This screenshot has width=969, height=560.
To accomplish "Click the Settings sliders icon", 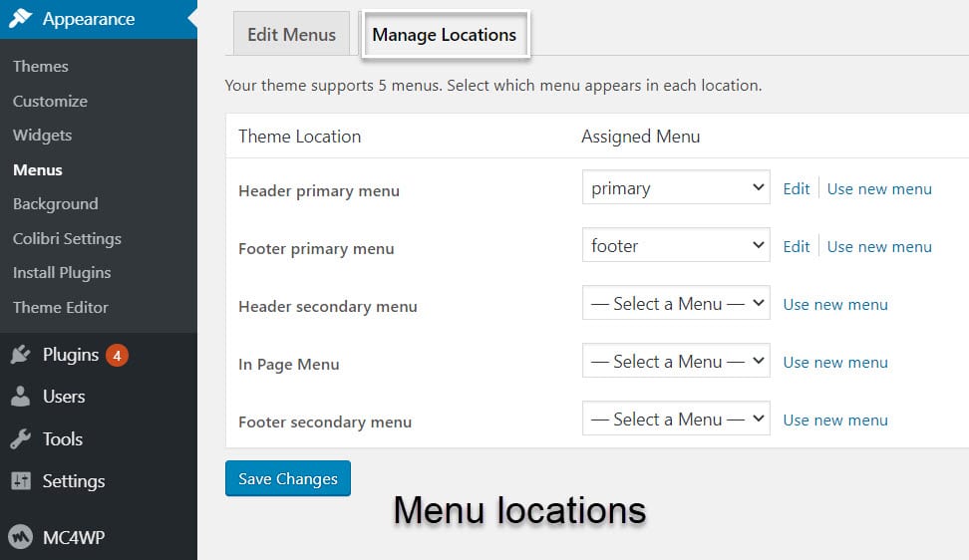I will pos(20,480).
